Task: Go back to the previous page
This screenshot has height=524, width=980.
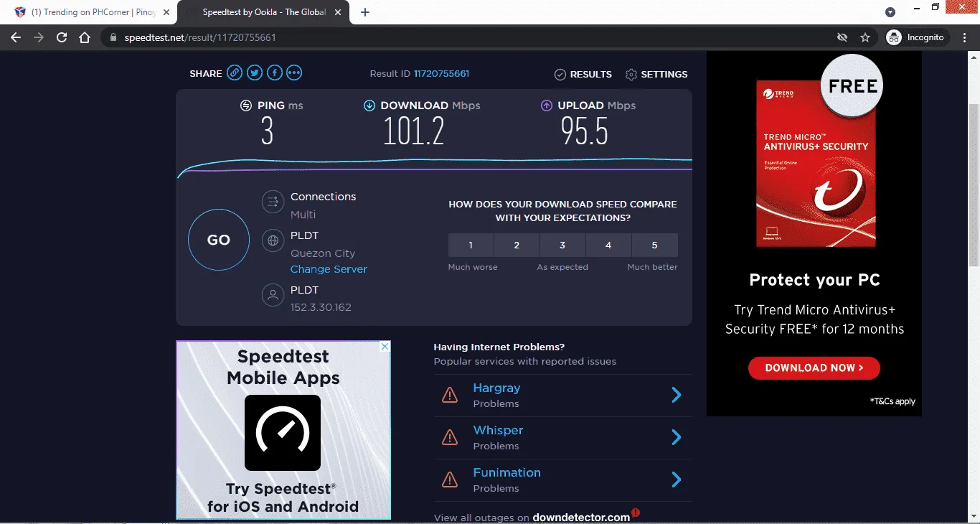Action: (x=16, y=37)
